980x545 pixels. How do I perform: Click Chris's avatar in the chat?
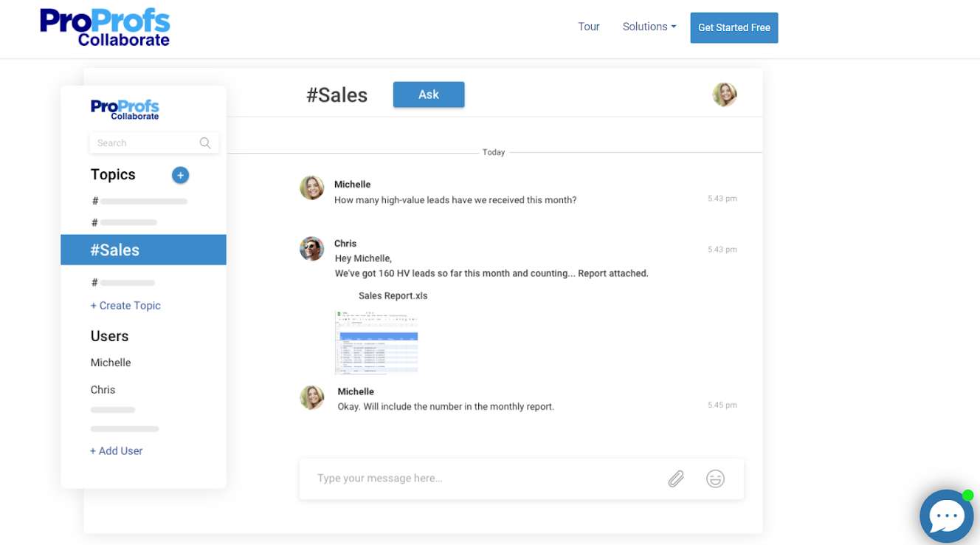[x=312, y=249]
